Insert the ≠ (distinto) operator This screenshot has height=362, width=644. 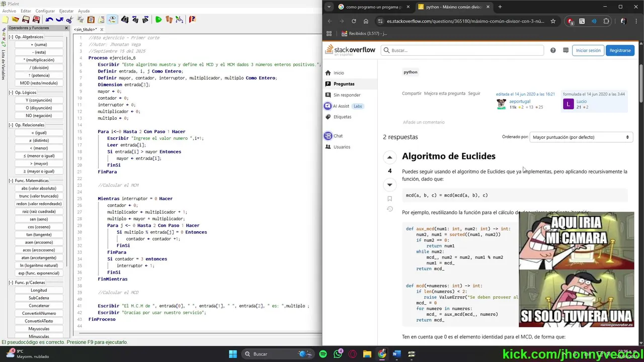point(39,140)
